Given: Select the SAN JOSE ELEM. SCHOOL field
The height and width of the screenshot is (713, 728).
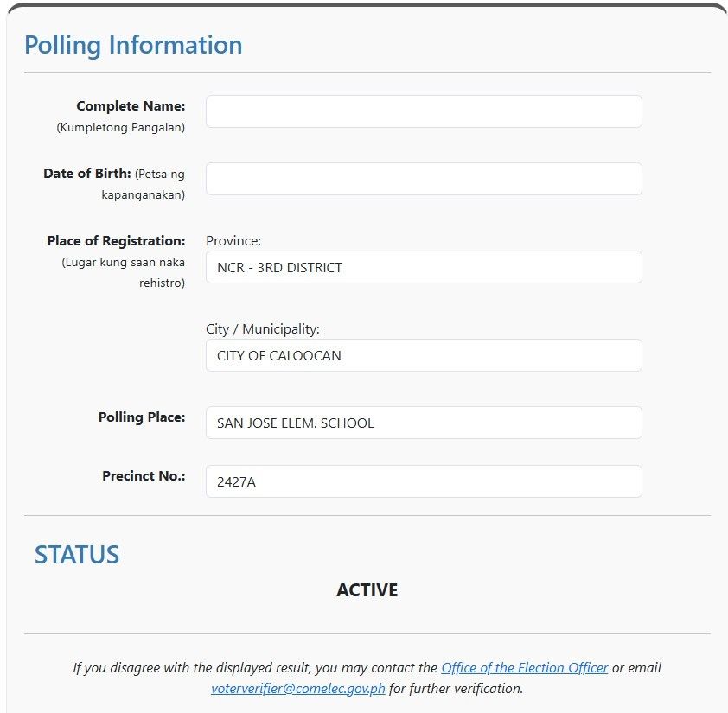Looking at the screenshot, I should coord(424,423).
